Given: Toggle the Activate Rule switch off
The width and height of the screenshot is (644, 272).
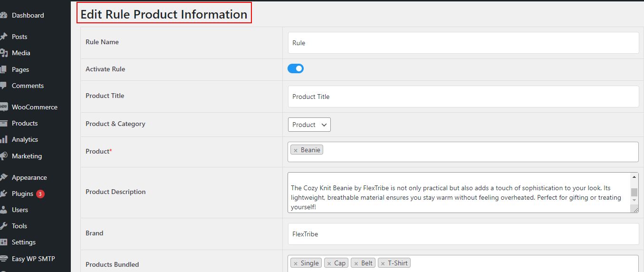Looking at the screenshot, I should coord(296,68).
